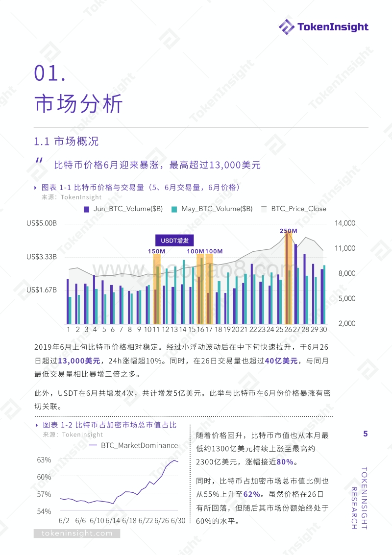Click date label "6/18" on dominance chart
392x555 pixels.
point(129,521)
